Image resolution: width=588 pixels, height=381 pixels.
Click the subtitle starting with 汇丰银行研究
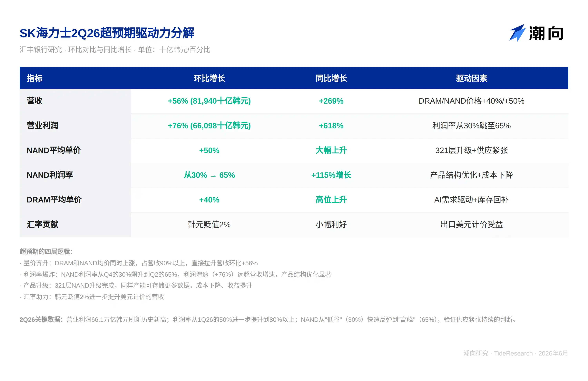tap(115, 50)
